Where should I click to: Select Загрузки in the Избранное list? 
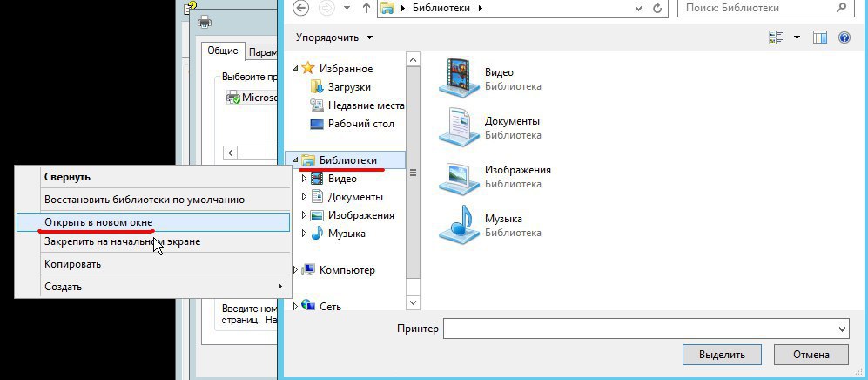[349, 87]
